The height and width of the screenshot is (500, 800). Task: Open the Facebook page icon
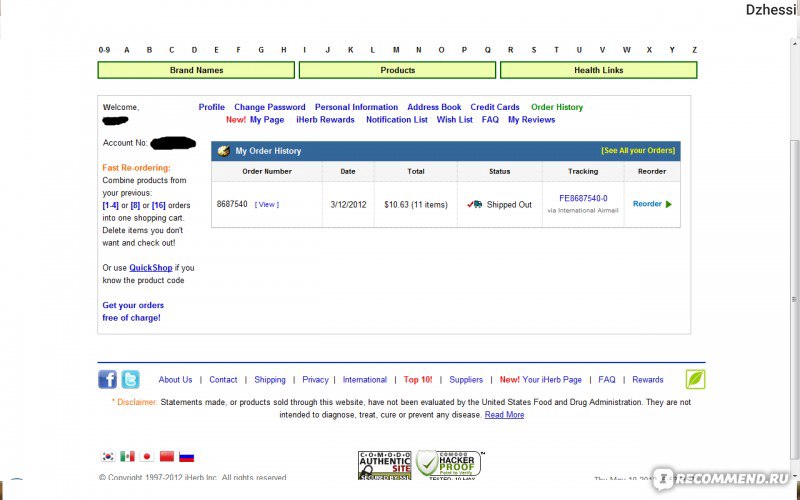[107, 380]
